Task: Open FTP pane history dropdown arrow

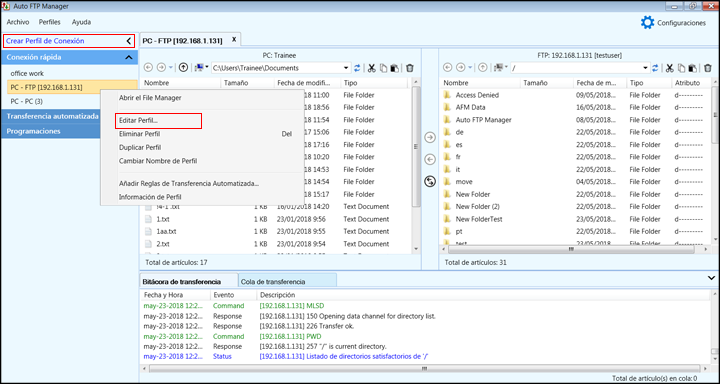Action: pyautogui.click(x=470, y=68)
